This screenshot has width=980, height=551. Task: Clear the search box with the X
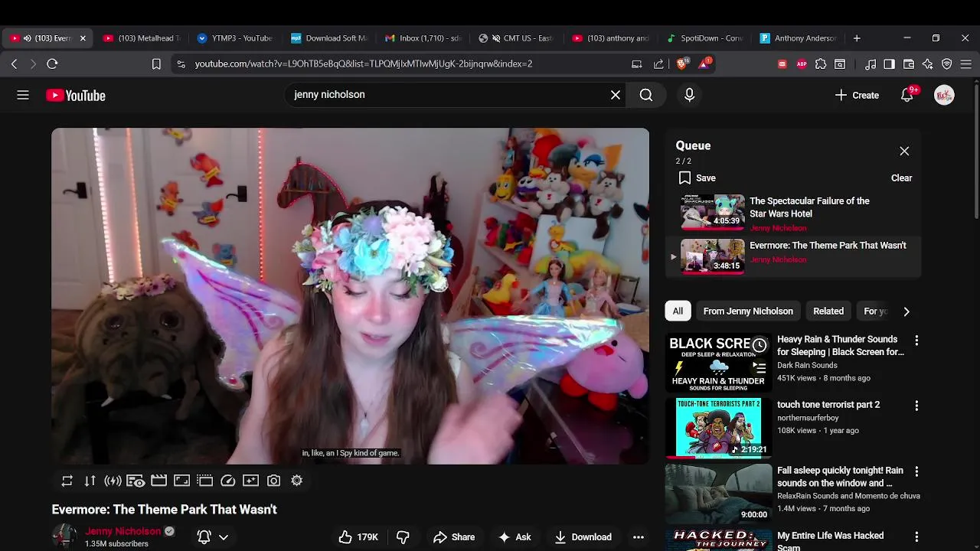pyautogui.click(x=616, y=95)
